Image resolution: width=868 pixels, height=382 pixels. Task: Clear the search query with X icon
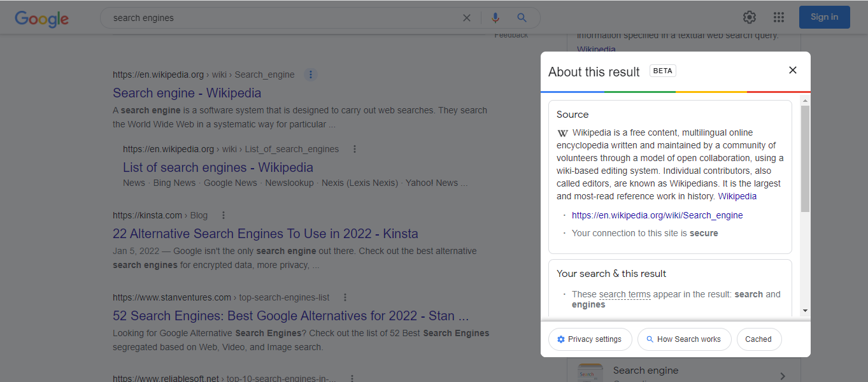click(x=467, y=18)
